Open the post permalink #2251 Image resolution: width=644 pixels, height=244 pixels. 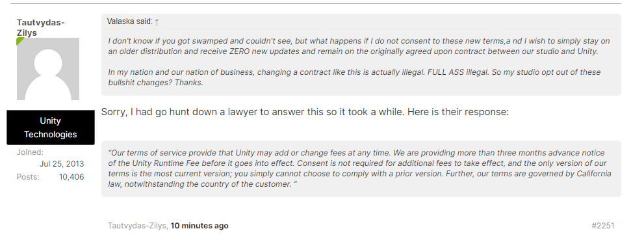[x=603, y=226]
